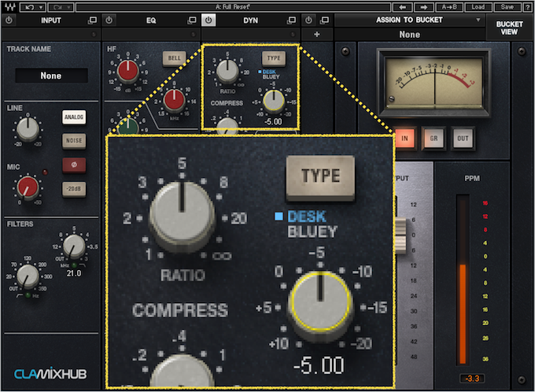Click the small S indicator under EQ
The image size is (535, 392).
193,34
